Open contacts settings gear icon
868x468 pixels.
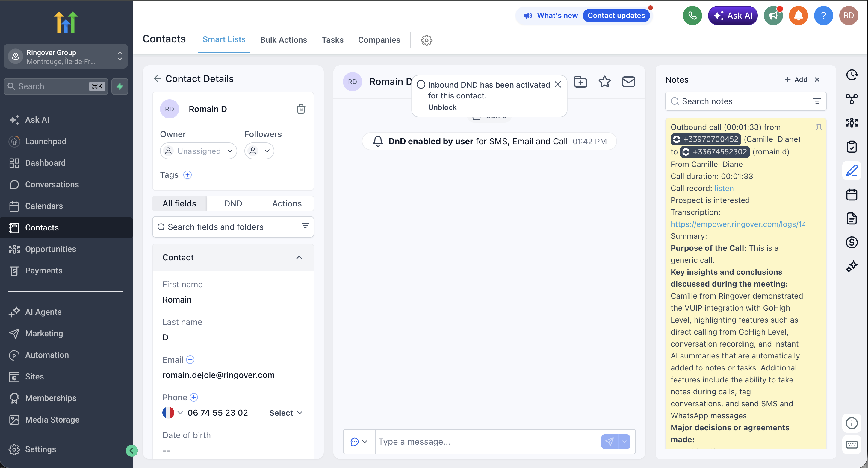point(427,40)
